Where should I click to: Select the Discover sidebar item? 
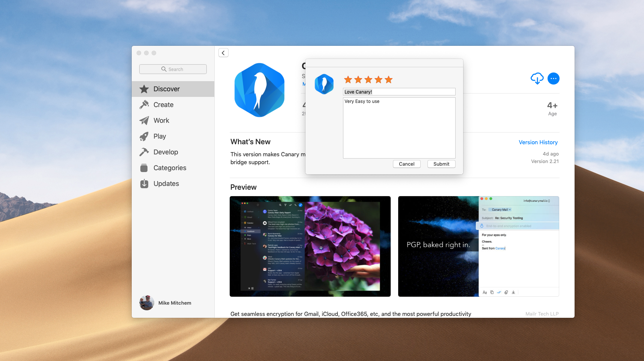[x=173, y=89]
